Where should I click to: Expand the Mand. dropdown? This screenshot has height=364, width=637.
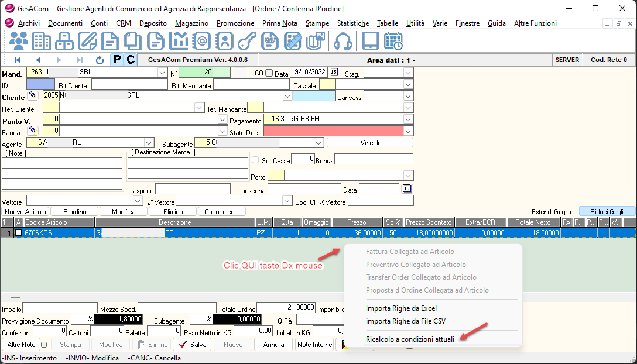162,73
